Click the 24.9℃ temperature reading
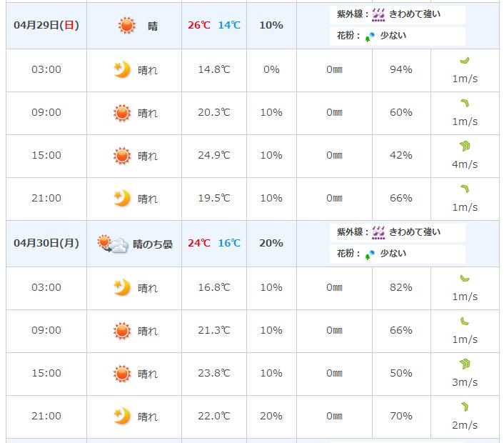Image resolution: width=504 pixels, height=443 pixels. point(214,155)
